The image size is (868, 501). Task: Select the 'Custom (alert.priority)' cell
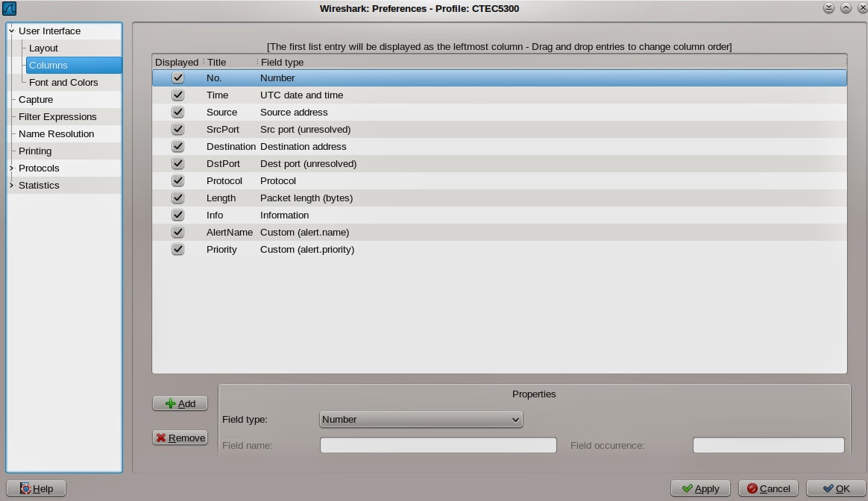pyautogui.click(x=307, y=250)
